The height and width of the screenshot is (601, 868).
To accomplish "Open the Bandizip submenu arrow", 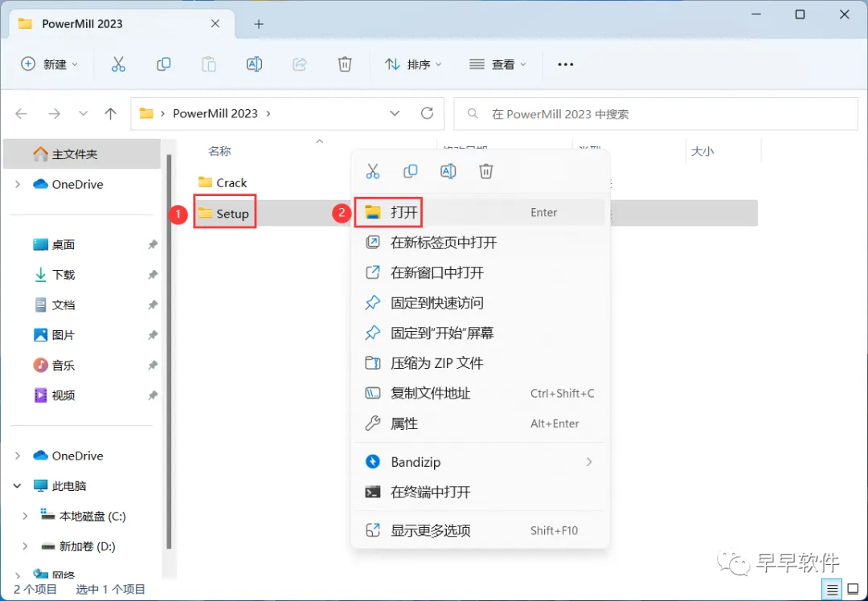I will pos(589,461).
